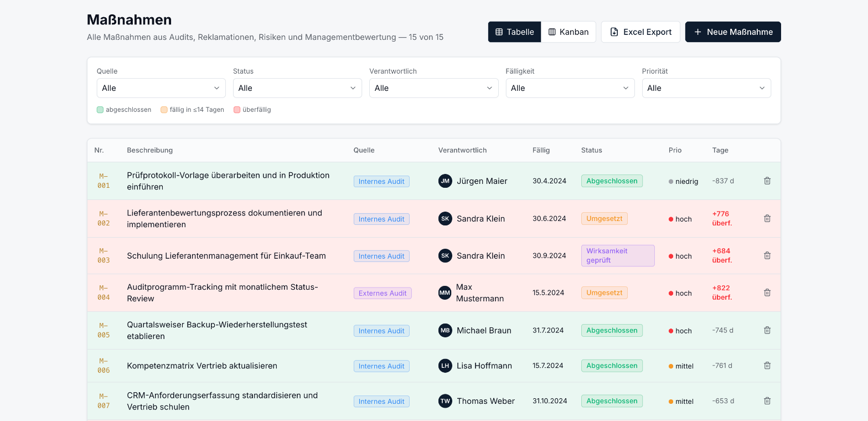Click SK avatar in the M-003 row

[445, 256]
